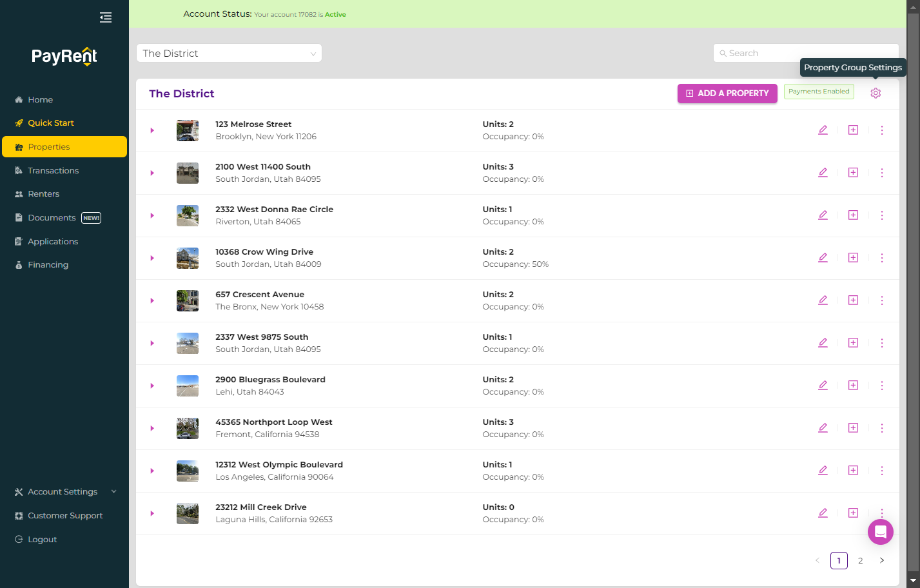Expand Account Settings submenu
Viewport: 920px width, 588px height.
[64, 492]
